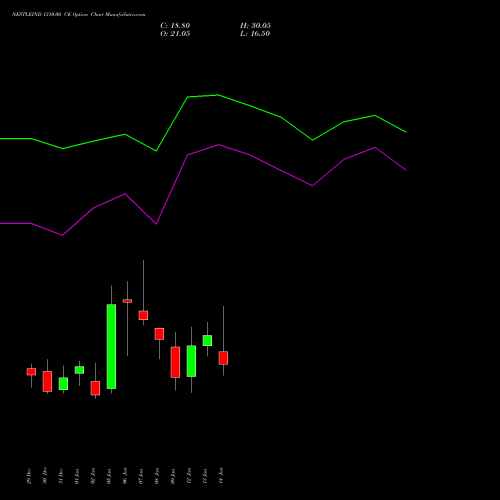Select the red 30 Dec candlestick

click(x=47, y=381)
